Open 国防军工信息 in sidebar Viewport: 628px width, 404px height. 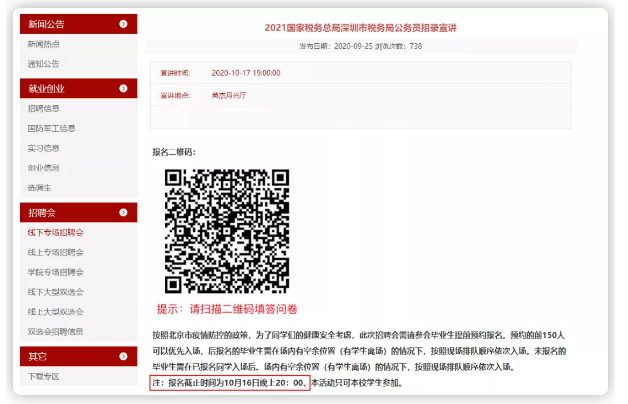click(51, 128)
